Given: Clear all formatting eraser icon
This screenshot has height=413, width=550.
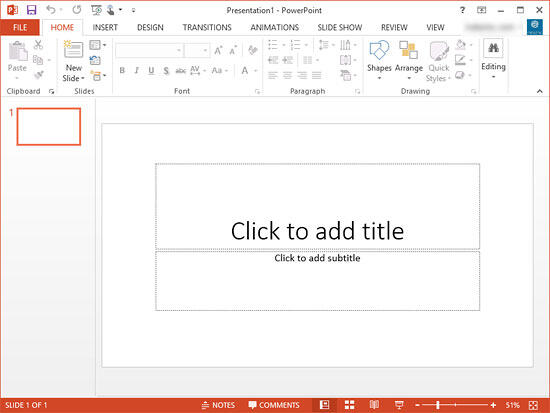Looking at the screenshot, I should click(x=253, y=50).
